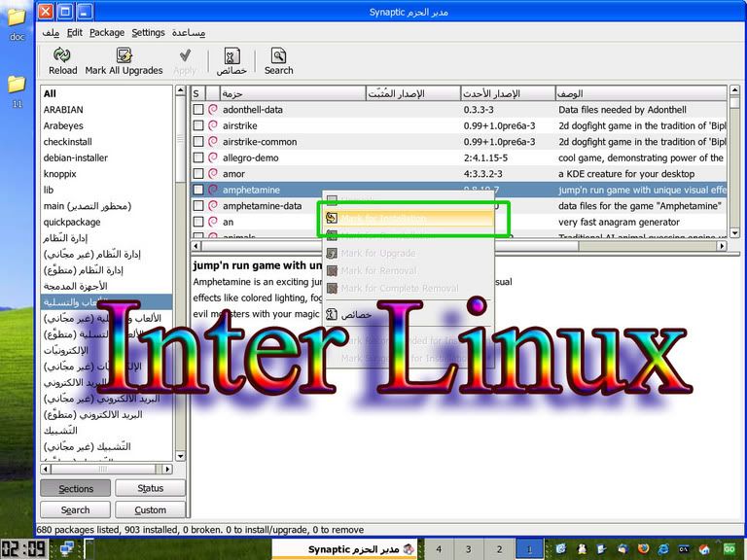Viewport: 747px width, 560px height.
Task: Click the Search filter button at bottom left
Action: point(75,510)
